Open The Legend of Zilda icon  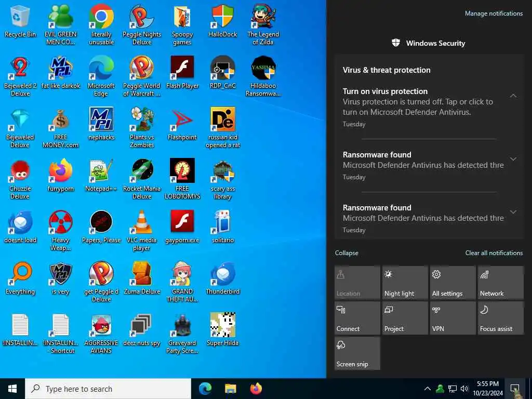click(x=263, y=24)
